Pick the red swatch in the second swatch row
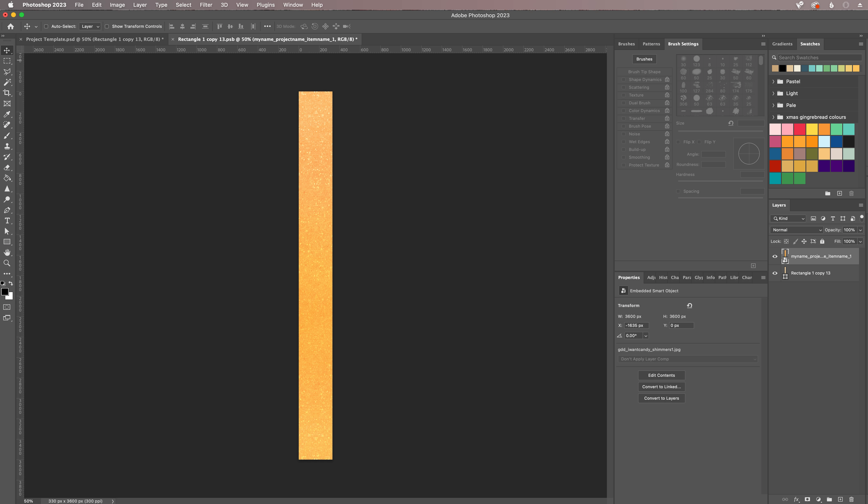Image resolution: width=868 pixels, height=504 pixels. [x=800, y=129]
